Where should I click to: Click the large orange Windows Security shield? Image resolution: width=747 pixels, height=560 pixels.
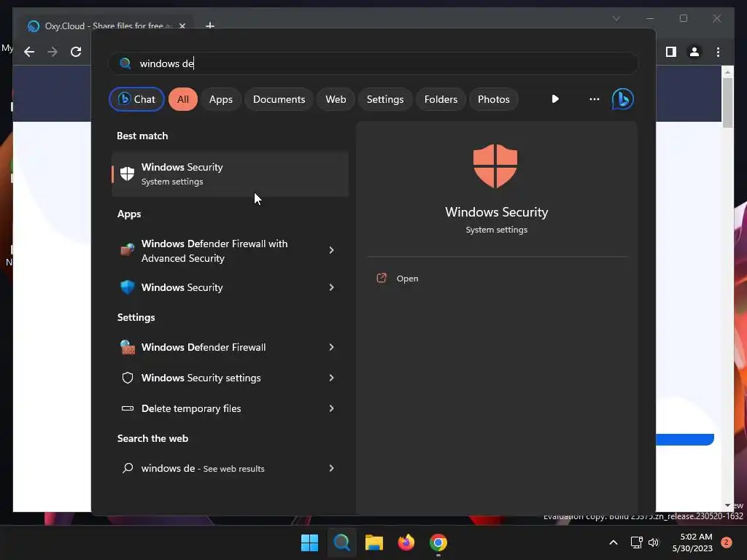[495, 166]
